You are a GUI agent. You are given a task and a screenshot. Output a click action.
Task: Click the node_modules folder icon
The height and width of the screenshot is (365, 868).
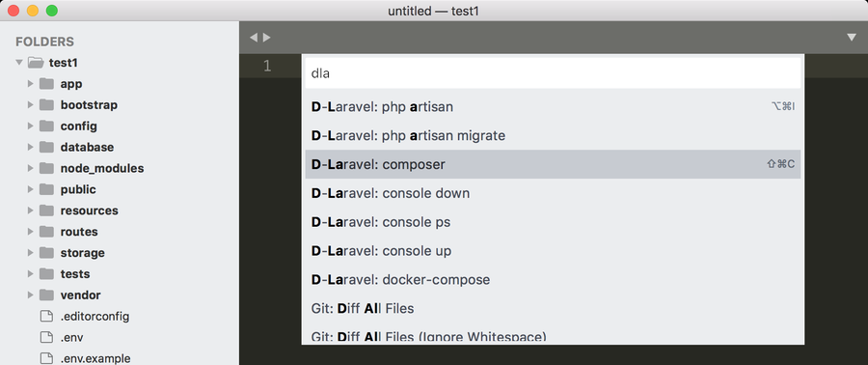[46, 168]
